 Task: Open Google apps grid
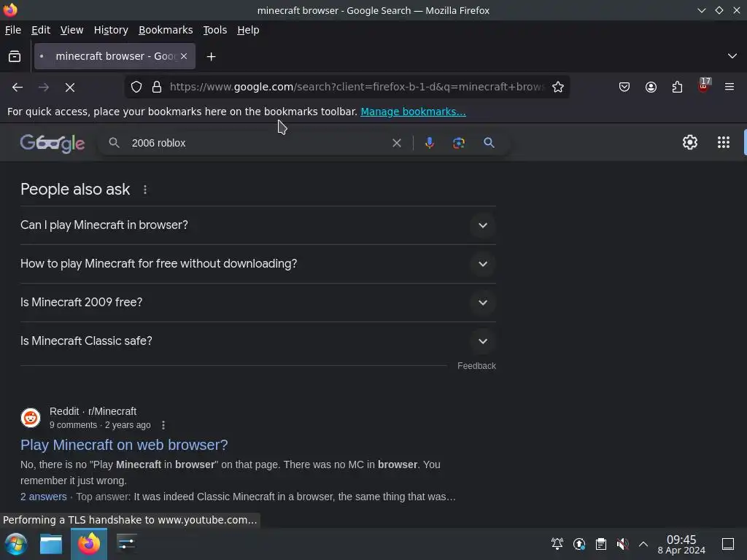click(x=723, y=142)
